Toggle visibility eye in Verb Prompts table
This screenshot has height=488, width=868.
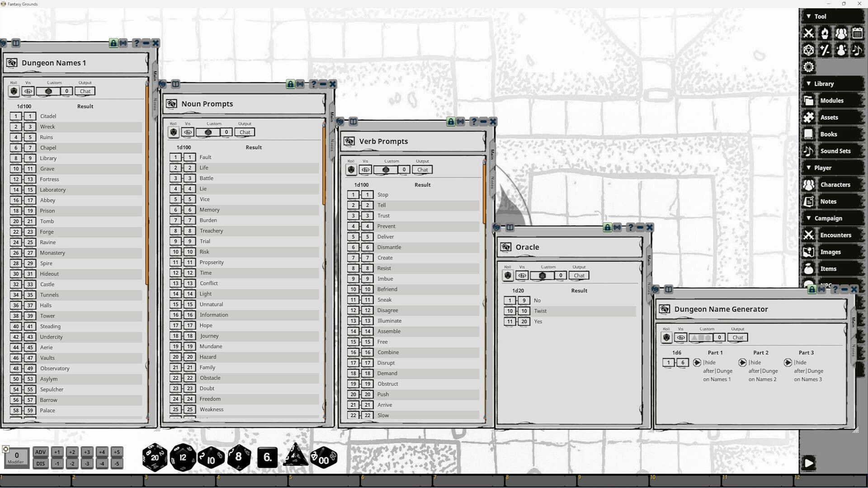coord(365,170)
